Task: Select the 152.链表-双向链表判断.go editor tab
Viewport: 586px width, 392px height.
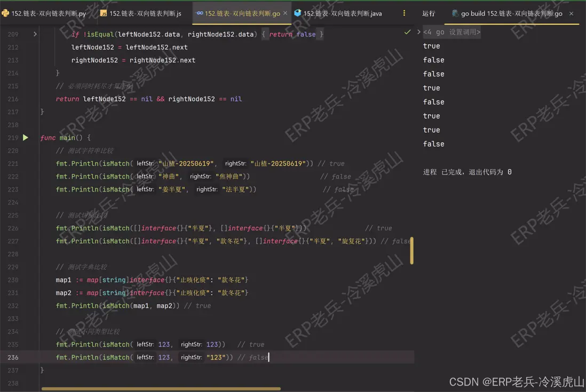Action: pos(242,13)
